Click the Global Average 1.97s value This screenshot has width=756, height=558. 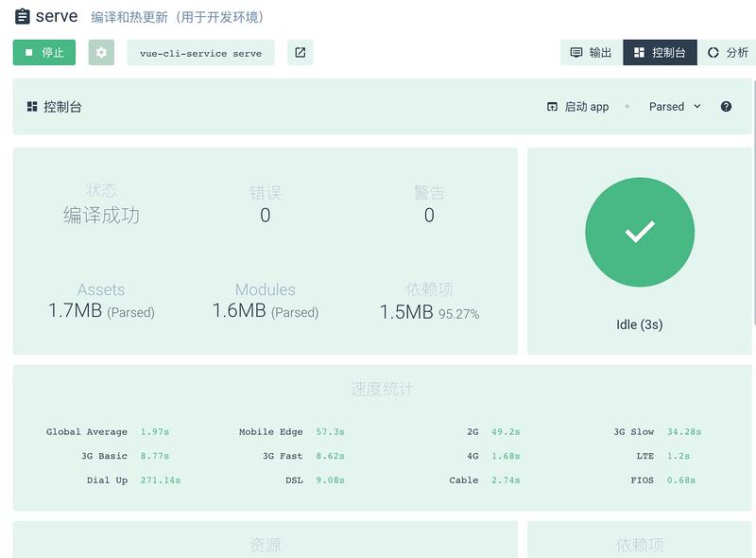coord(155,431)
